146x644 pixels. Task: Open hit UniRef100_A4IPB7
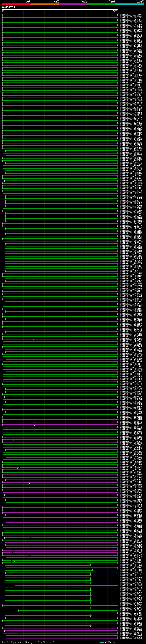point(131,25)
